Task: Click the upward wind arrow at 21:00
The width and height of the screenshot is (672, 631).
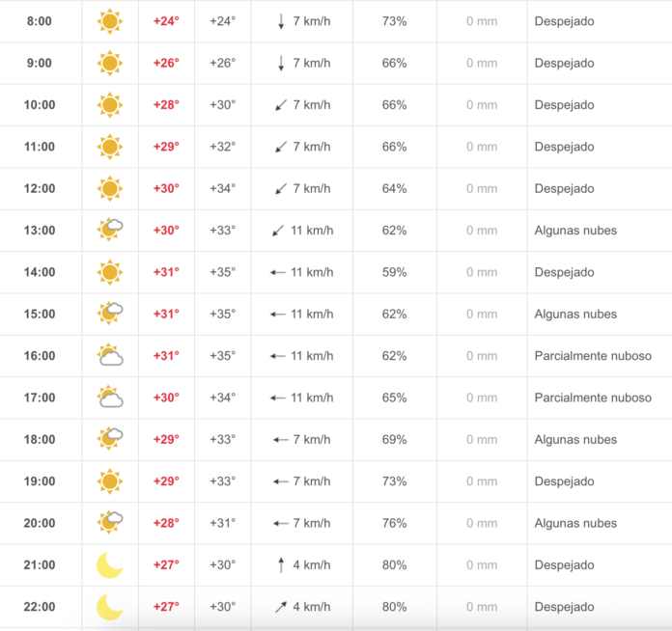Action: [x=281, y=565]
